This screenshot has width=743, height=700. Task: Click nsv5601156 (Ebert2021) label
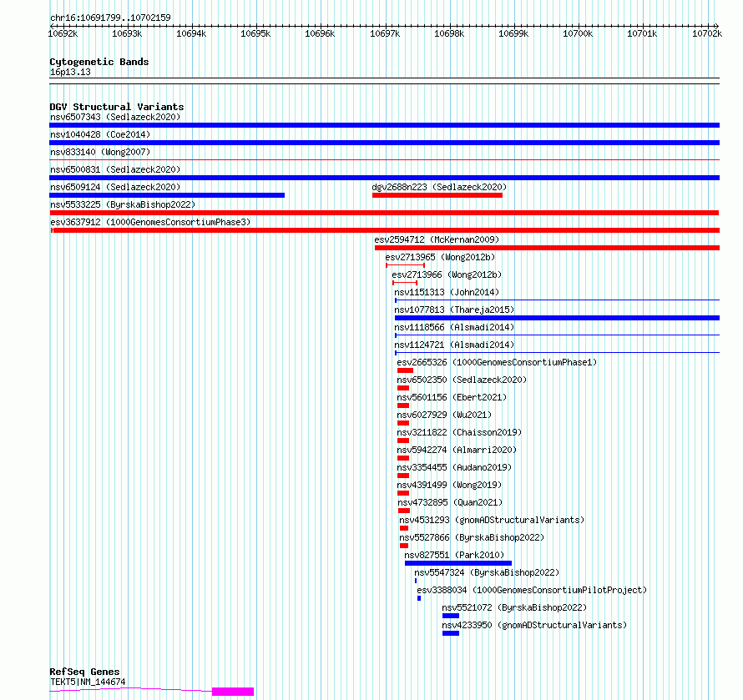coord(452,397)
